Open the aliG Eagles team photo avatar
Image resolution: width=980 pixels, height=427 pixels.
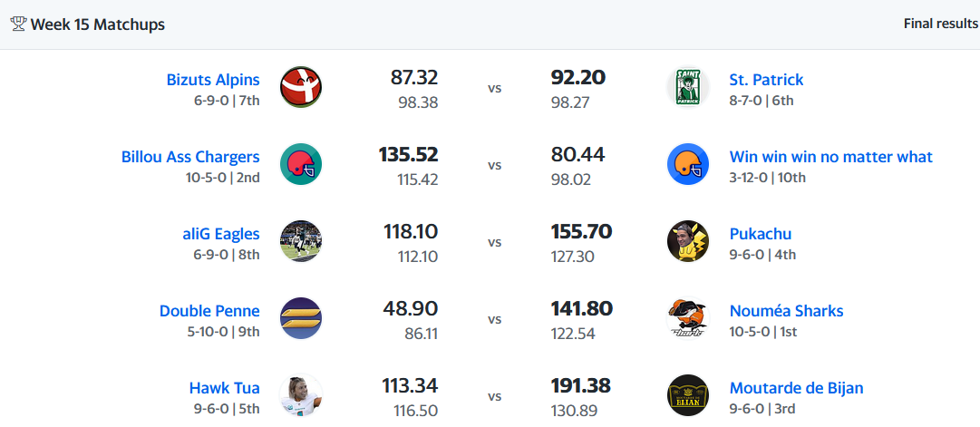pyautogui.click(x=301, y=240)
